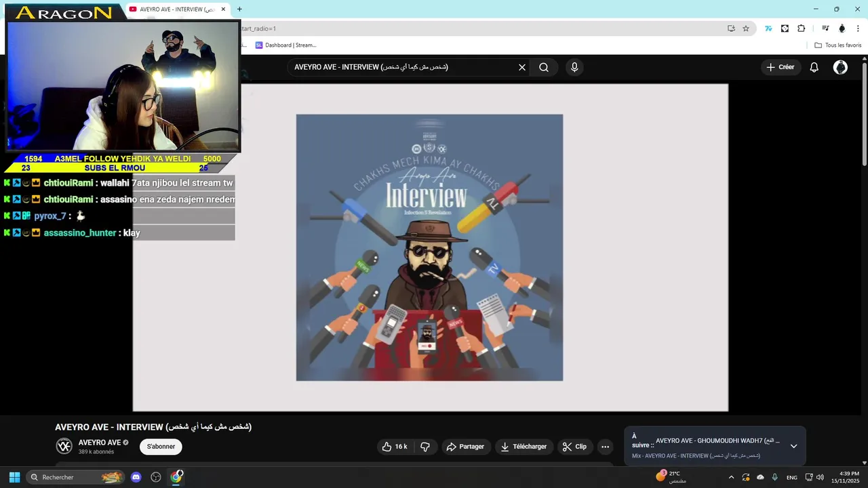Click the Interview album cover in player
868x488 pixels.
pos(429,247)
